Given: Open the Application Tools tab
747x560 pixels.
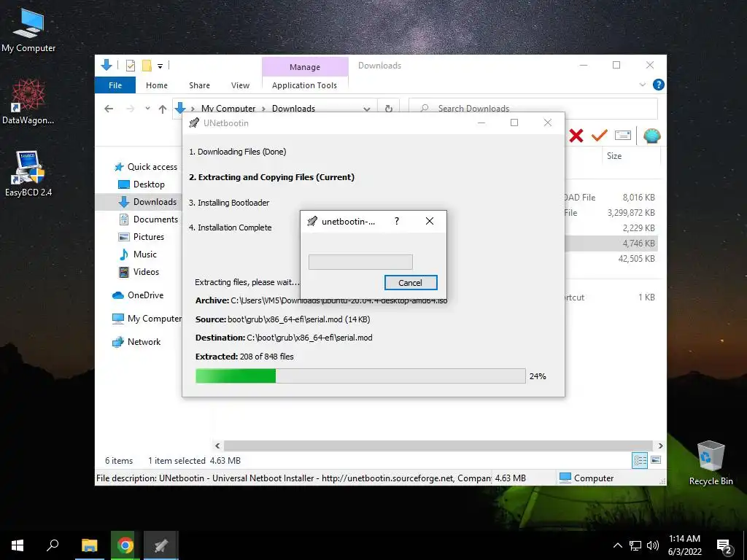Looking at the screenshot, I should [x=304, y=85].
